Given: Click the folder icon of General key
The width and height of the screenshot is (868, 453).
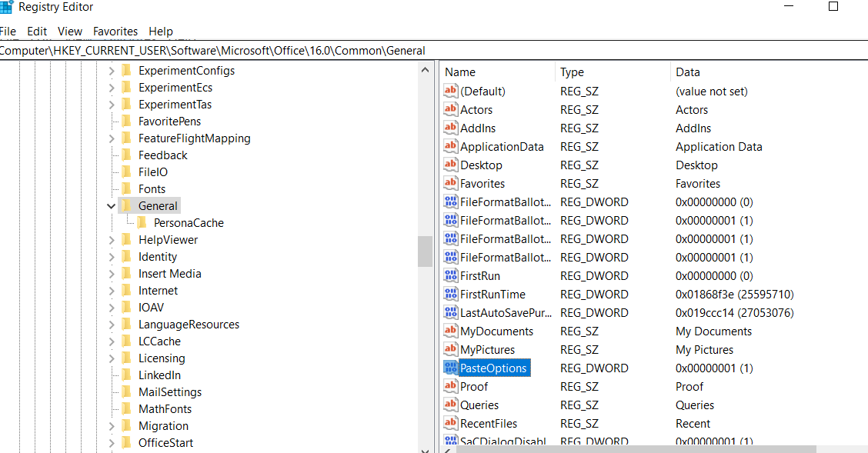Looking at the screenshot, I should (127, 206).
